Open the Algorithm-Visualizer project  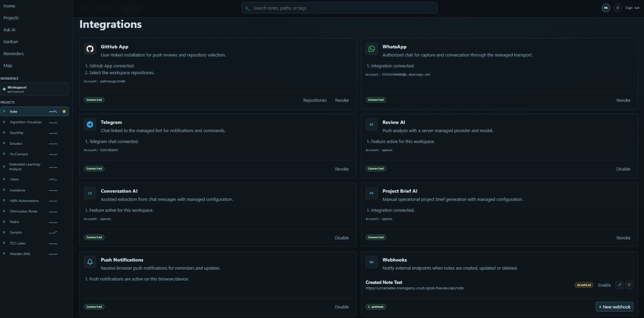pyautogui.click(x=26, y=122)
